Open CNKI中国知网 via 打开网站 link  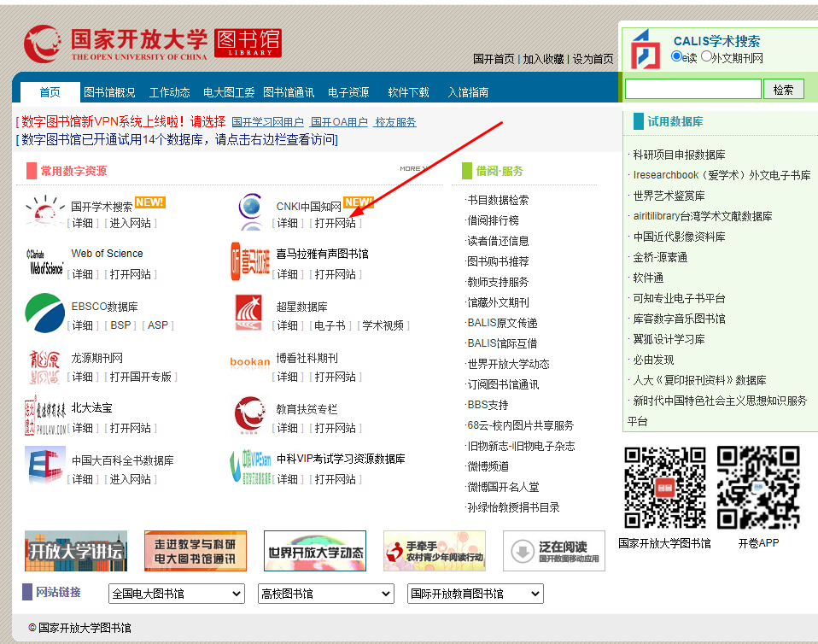(336, 223)
